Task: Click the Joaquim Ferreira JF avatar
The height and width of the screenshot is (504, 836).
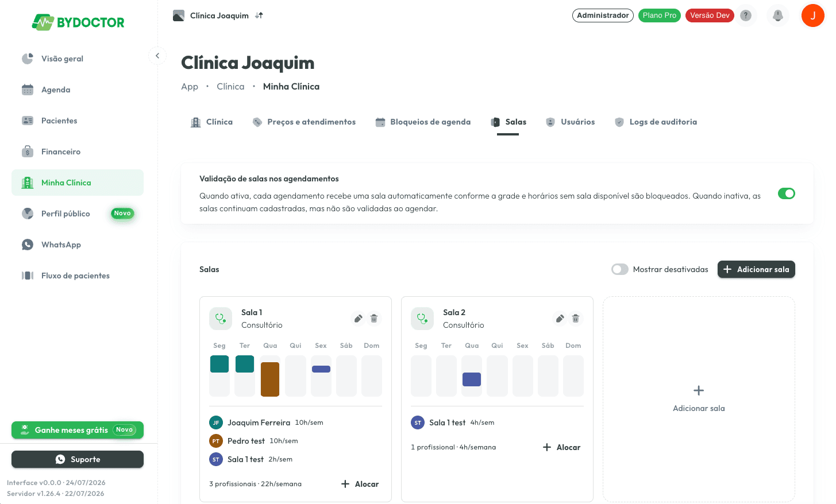Action: (x=216, y=422)
